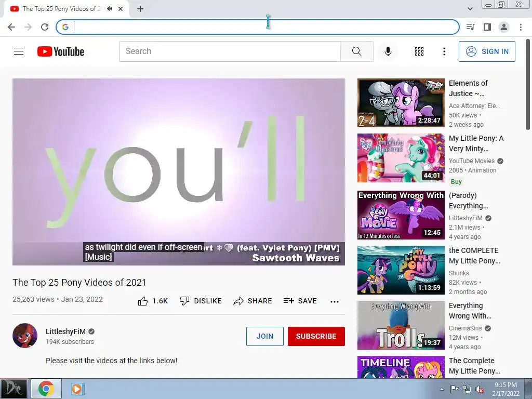Subscribe to LittleshyFiM channel

point(316,336)
